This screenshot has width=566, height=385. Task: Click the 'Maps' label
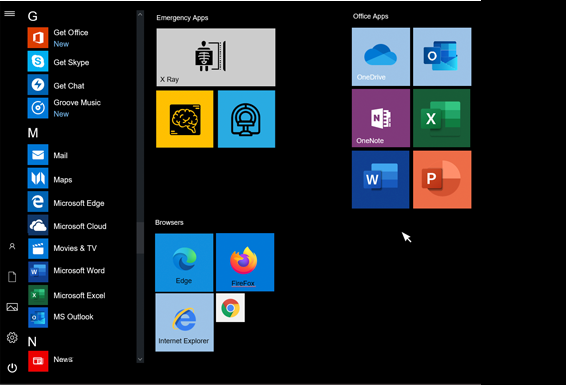(x=63, y=180)
